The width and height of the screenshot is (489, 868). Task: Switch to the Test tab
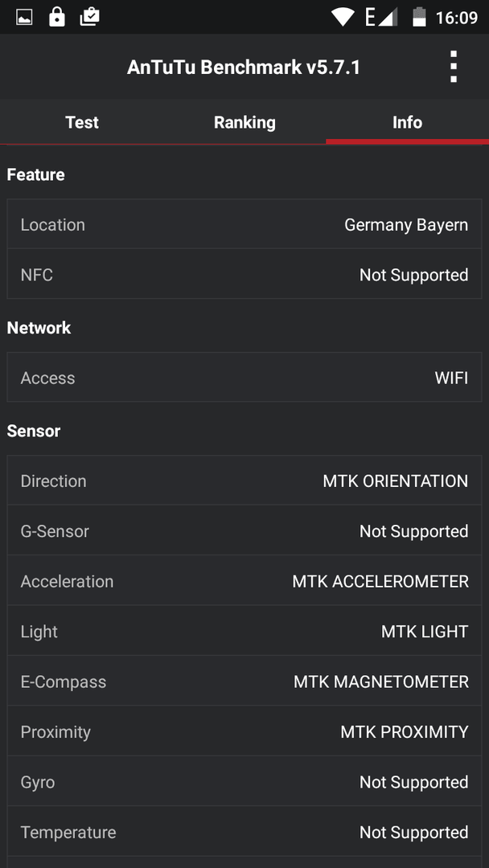(x=82, y=122)
